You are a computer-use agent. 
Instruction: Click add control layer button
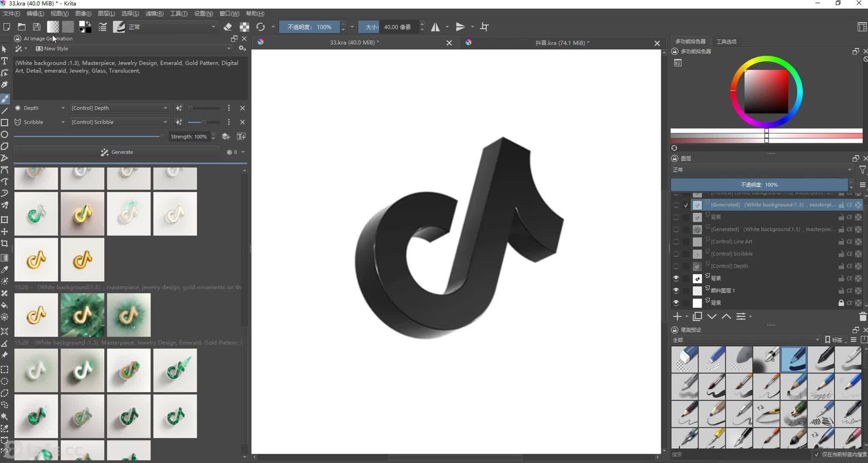(226, 137)
